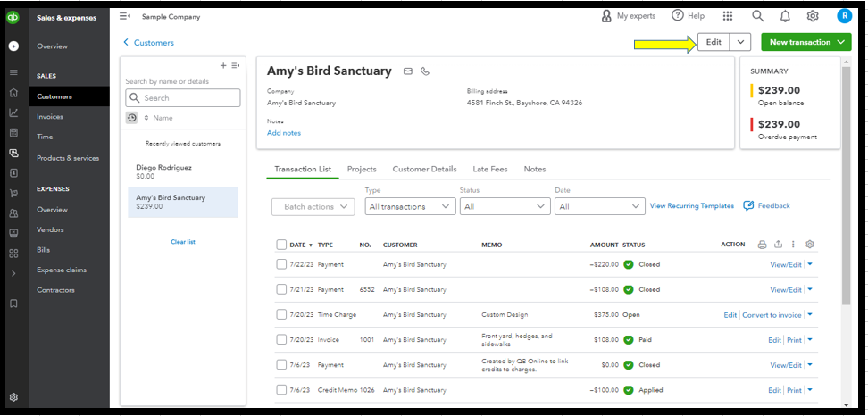
Task: Toggle the select-all checkbox in table header
Action: (281, 245)
